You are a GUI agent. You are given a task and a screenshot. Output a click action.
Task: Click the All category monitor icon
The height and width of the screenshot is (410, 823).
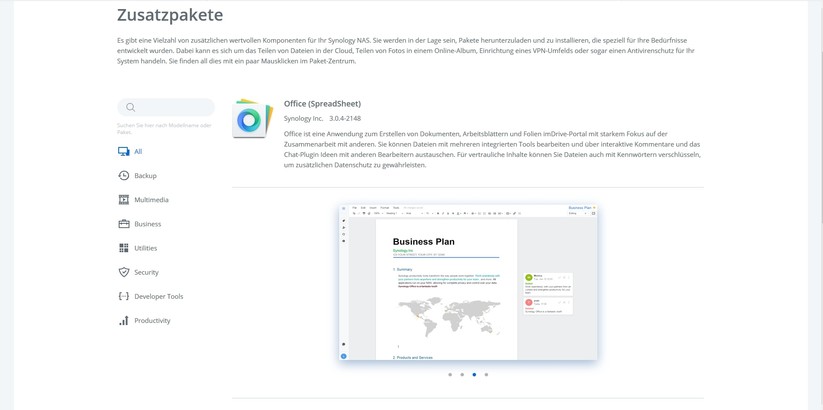(x=123, y=152)
